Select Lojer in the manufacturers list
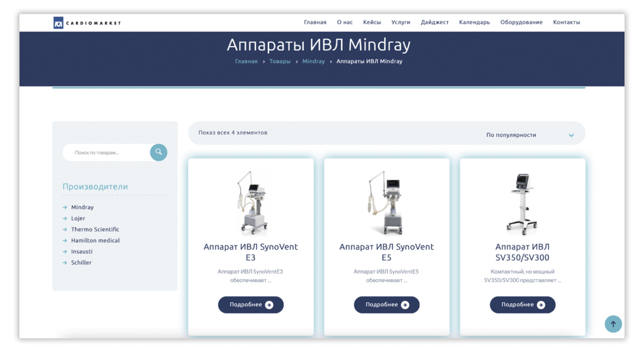This screenshot has height=357, width=644. click(x=78, y=218)
